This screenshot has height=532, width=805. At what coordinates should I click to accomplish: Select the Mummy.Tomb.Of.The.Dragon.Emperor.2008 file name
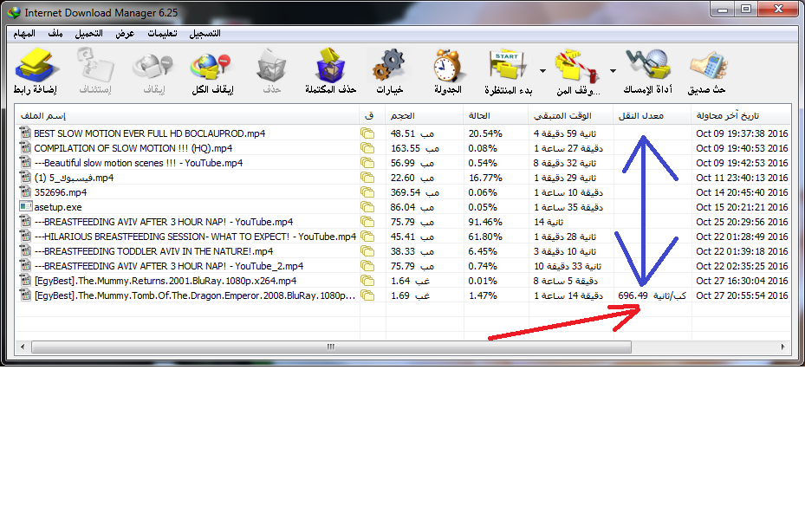(195, 295)
